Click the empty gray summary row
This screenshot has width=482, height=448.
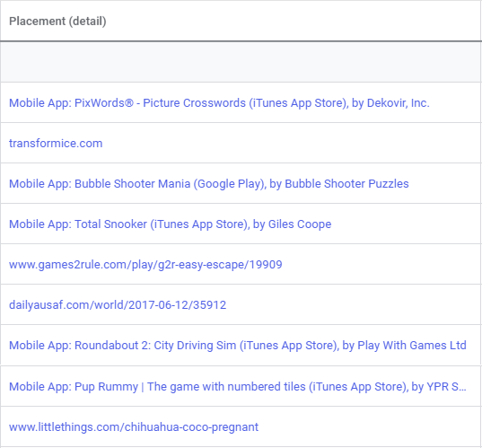(241, 63)
